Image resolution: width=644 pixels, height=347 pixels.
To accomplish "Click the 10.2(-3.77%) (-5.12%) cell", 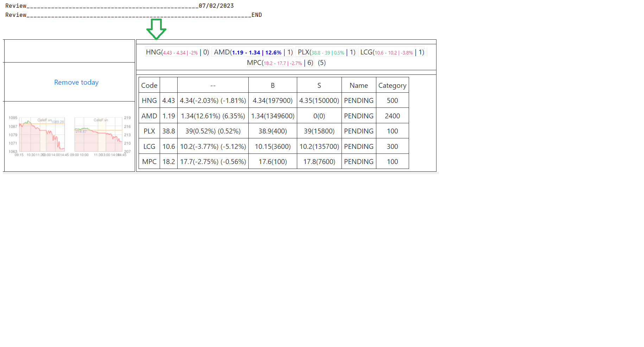I will click(x=213, y=146).
